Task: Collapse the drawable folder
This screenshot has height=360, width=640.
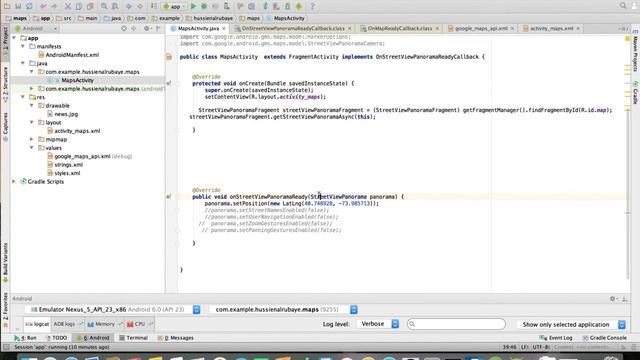Action: click(32, 105)
